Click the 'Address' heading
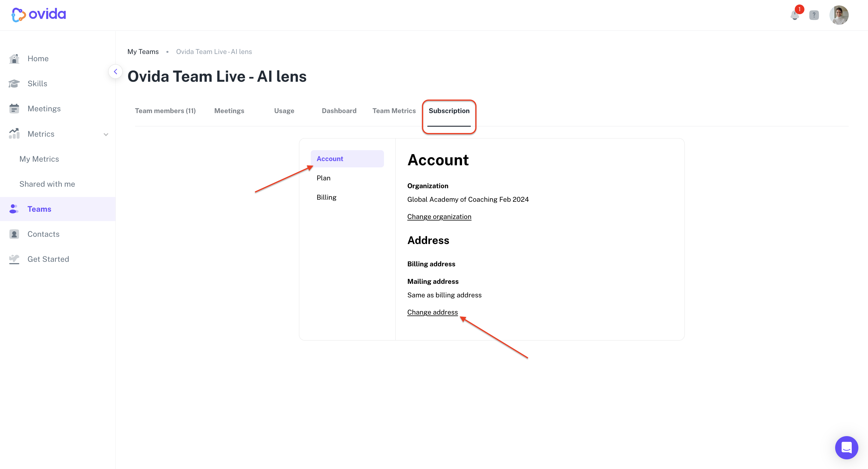 428,240
